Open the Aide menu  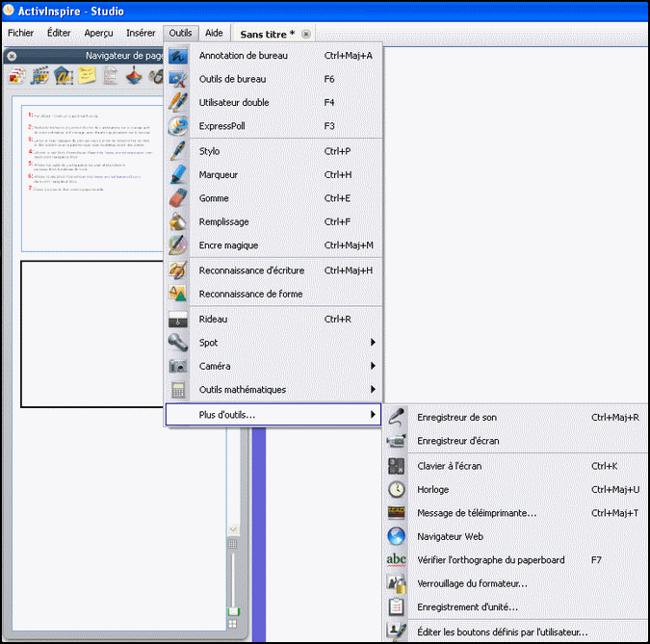pos(214,33)
